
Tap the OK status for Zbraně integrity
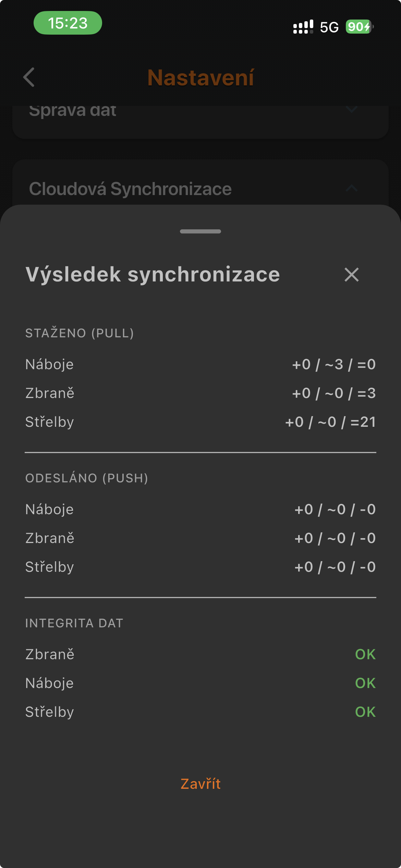pyautogui.click(x=365, y=654)
